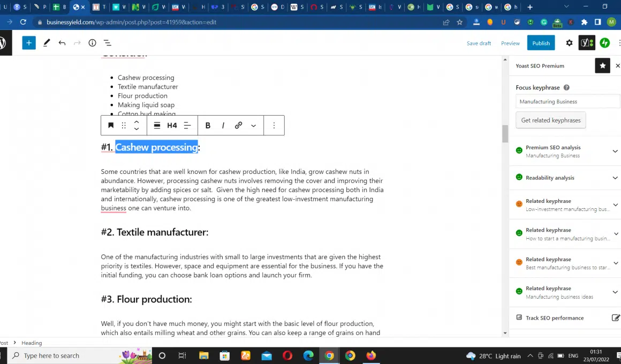Select the Heading breadcrumb item
621x364 pixels.
[32, 343]
